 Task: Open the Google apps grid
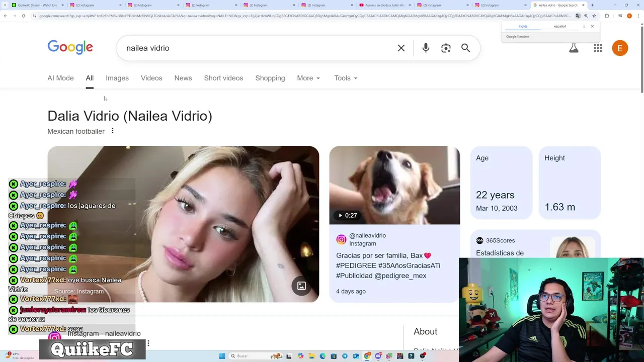point(598,48)
